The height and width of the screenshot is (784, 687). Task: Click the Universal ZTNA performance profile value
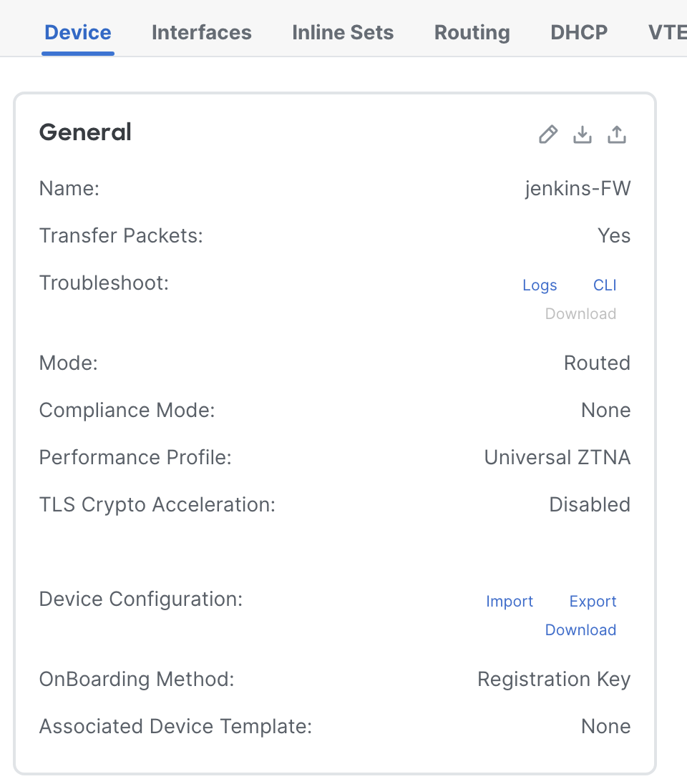tap(557, 458)
